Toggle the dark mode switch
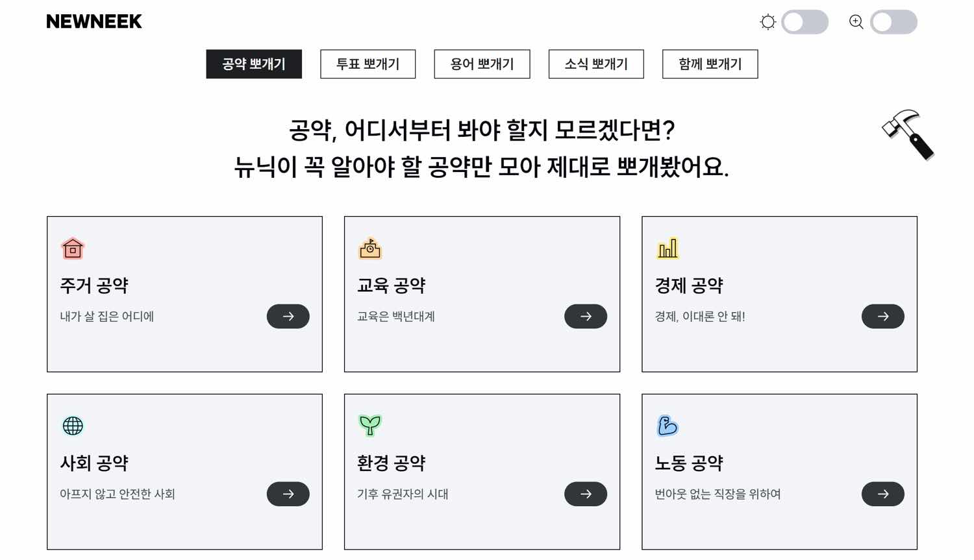The width and height of the screenshot is (974, 560). pos(805,22)
